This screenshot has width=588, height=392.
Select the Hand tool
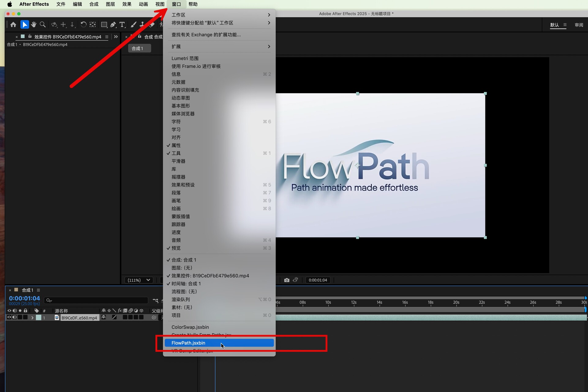pyautogui.click(x=34, y=25)
